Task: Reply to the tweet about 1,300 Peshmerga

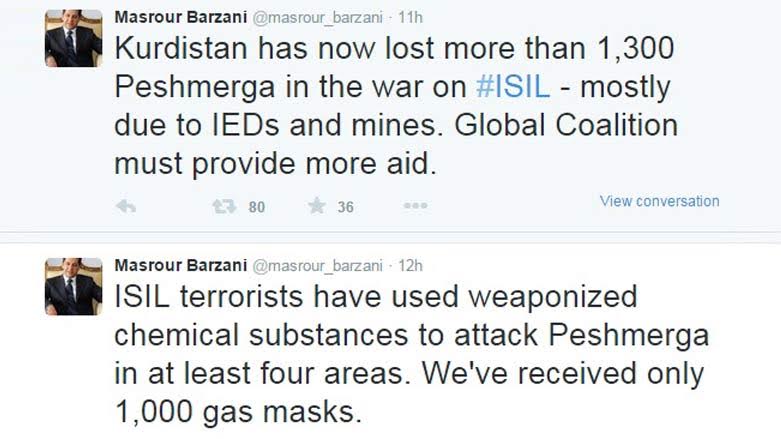Action: [126, 206]
